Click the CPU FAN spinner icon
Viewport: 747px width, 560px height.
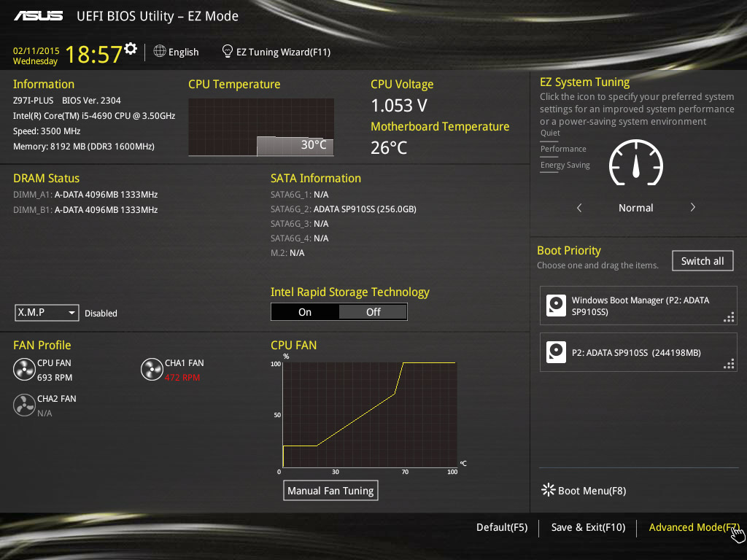click(24, 370)
